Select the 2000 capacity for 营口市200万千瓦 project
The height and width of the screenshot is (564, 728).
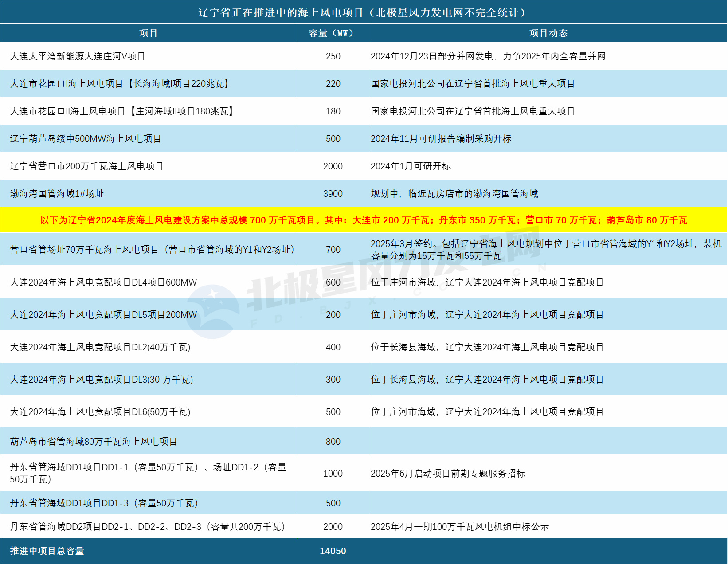click(x=333, y=166)
